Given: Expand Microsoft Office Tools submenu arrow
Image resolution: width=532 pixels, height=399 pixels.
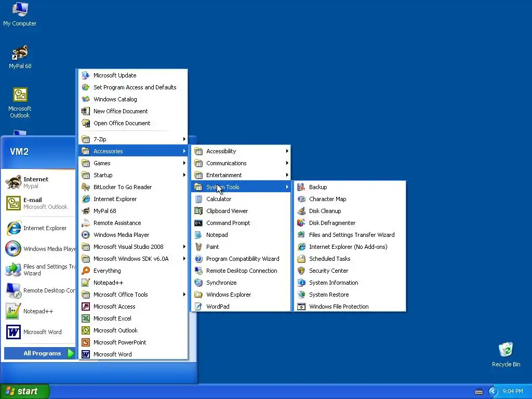Looking at the screenshot, I should click(x=184, y=295).
